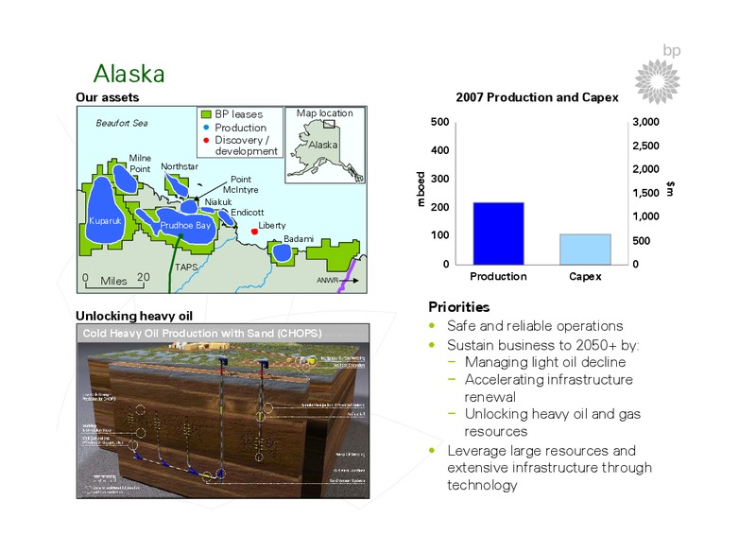Click the BP sunburst logo

[657, 81]
